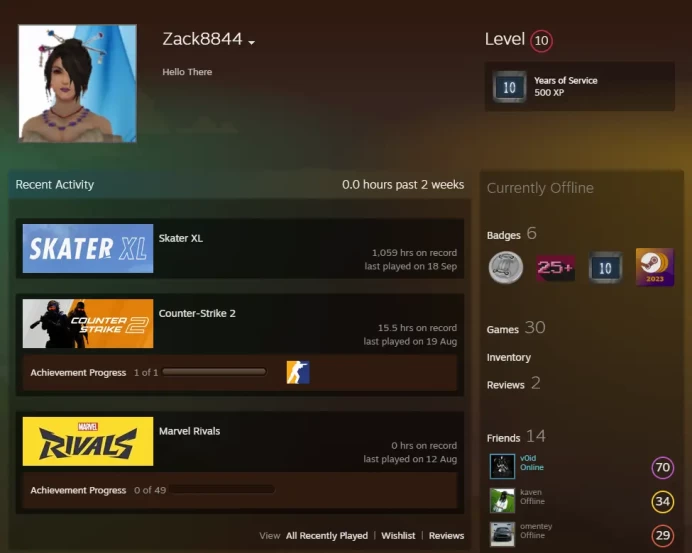Image resolution: width=692 pixels, height=553 pixels.
Task: Click '15.5 hrs on record' text
Action: point(417,328)
